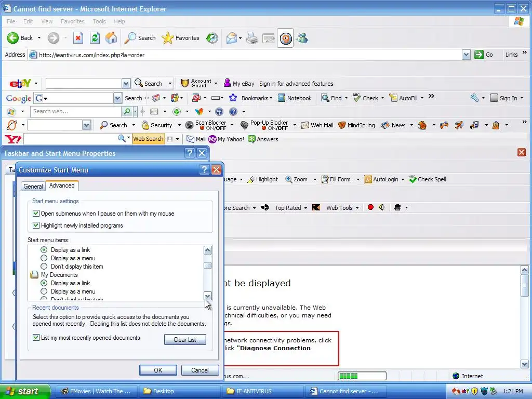Click the Print icon in IE toolbar
The width and height of the screenshot is (532, 399).
pyautogui.click(x=252, y=38)
